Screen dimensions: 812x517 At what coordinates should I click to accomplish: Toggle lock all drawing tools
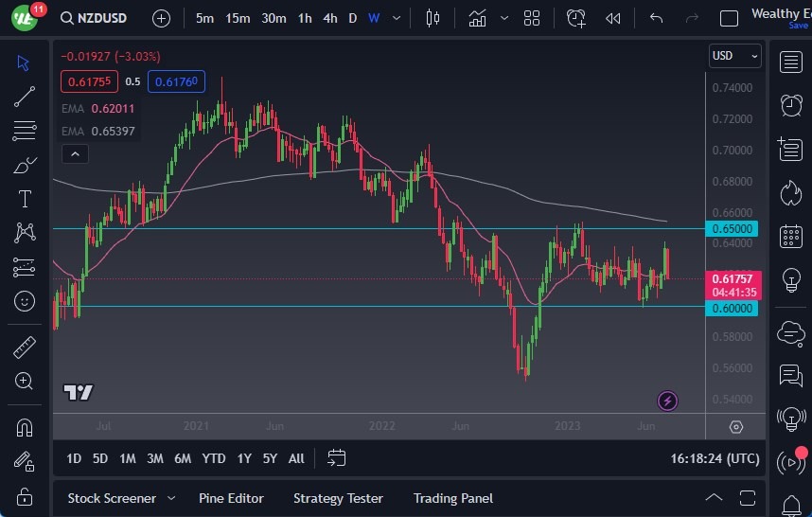[x=25, y=496]
